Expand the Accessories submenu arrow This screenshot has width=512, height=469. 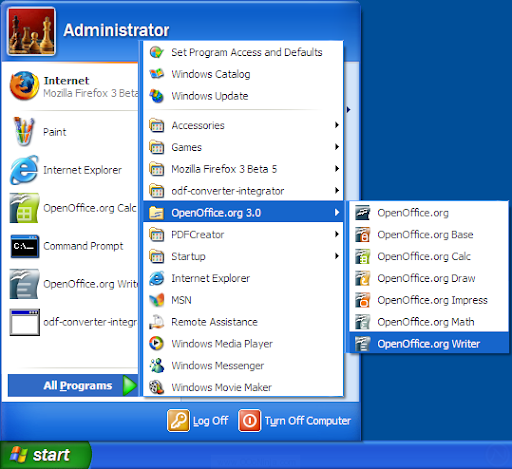[x=337, y=125]
